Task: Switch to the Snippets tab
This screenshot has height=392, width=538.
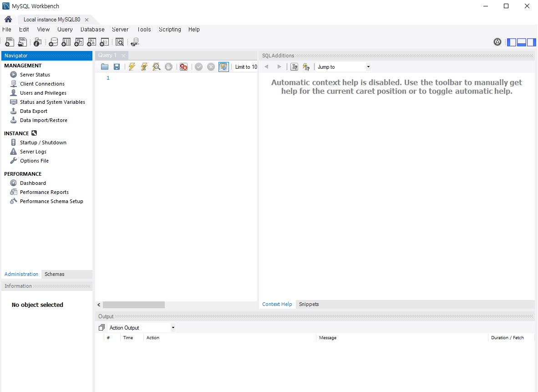Action: tap(309, 304)
